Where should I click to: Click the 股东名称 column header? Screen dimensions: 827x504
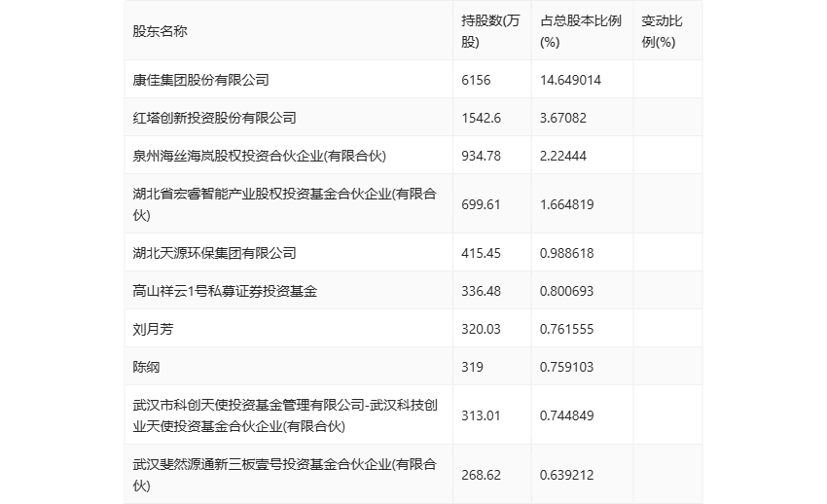[160, 32]
